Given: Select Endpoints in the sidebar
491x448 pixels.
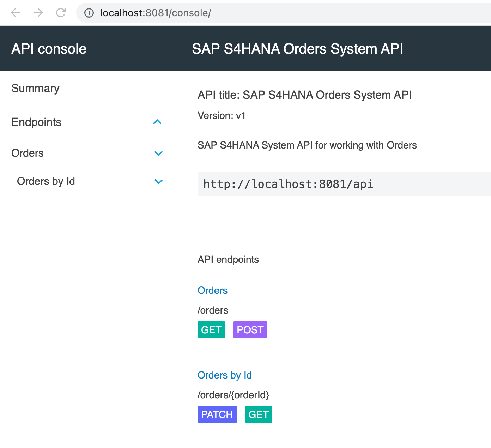Looking at the screenshot, I should [36, 122].
